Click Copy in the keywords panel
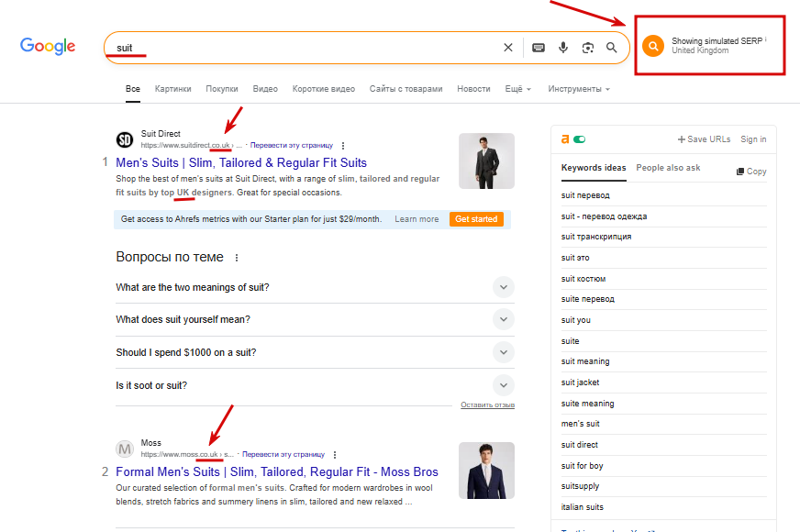The height and width of the screenshot is (532, 800). click(x=751, y=172)
